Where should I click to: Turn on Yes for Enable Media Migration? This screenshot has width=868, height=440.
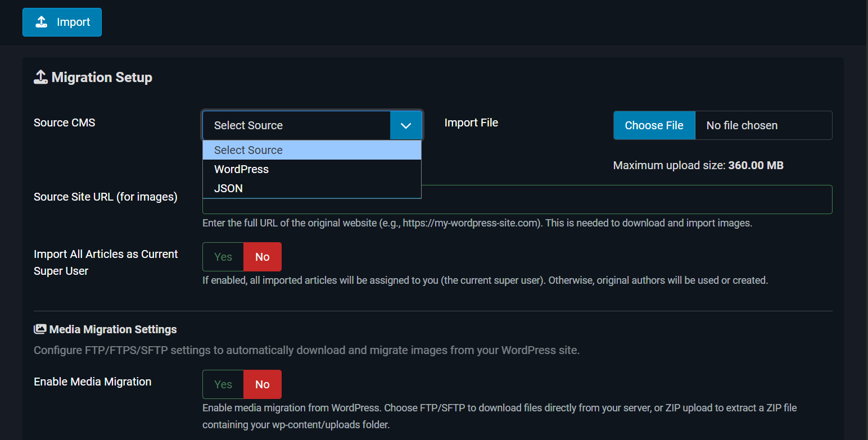tap(223, 384)
